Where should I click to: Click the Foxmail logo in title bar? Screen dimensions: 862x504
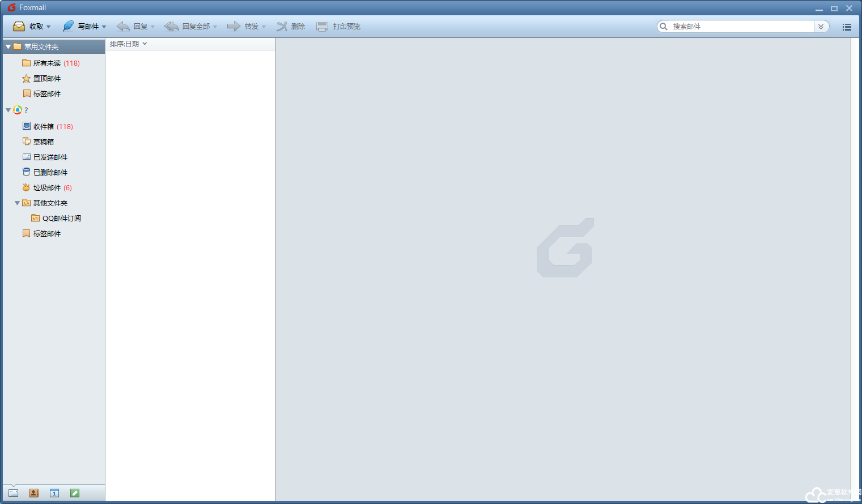tap(11, 7)
